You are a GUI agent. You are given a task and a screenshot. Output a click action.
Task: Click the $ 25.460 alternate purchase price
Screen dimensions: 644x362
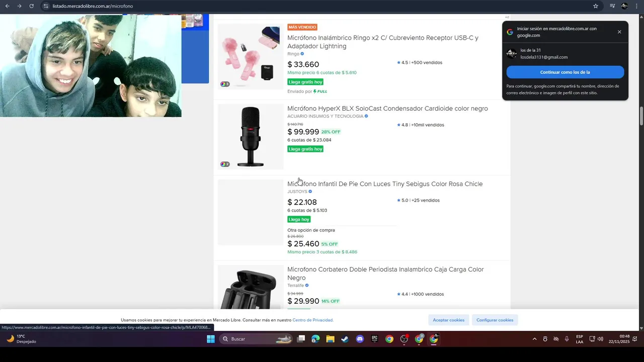[x=303, y=244]
